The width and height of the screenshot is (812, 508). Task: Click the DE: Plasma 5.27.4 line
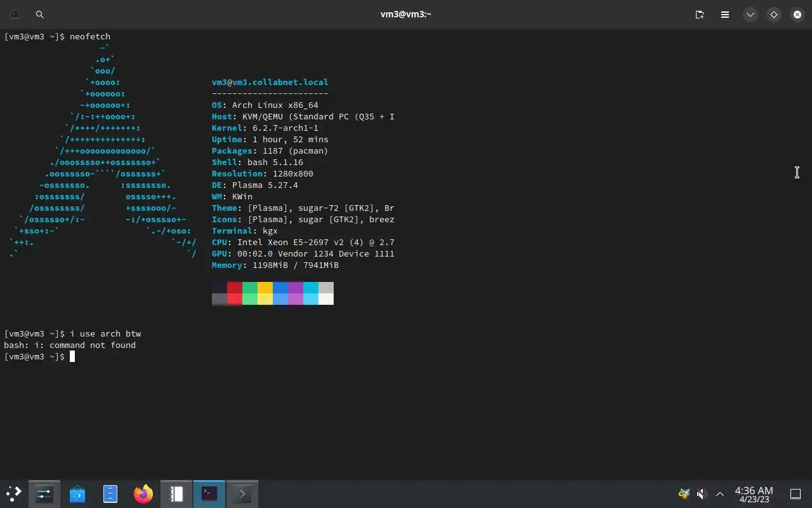[255, 185]
